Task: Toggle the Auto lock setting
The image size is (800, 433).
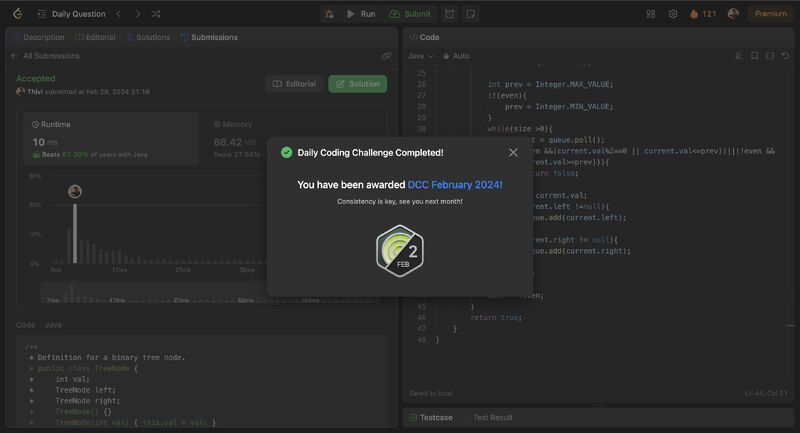Action: pyautogui.click(x=456, y=56)
